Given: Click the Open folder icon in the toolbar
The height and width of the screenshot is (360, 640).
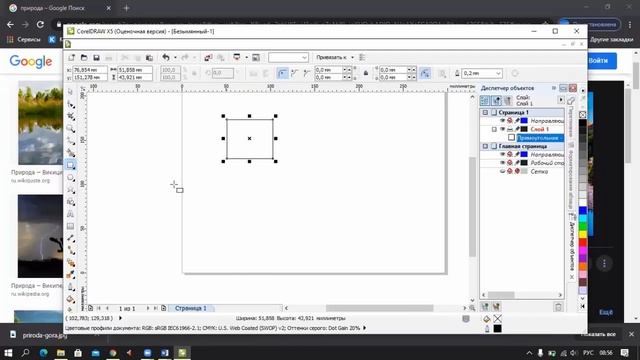Looking at the screenshot, I should 84,58.
